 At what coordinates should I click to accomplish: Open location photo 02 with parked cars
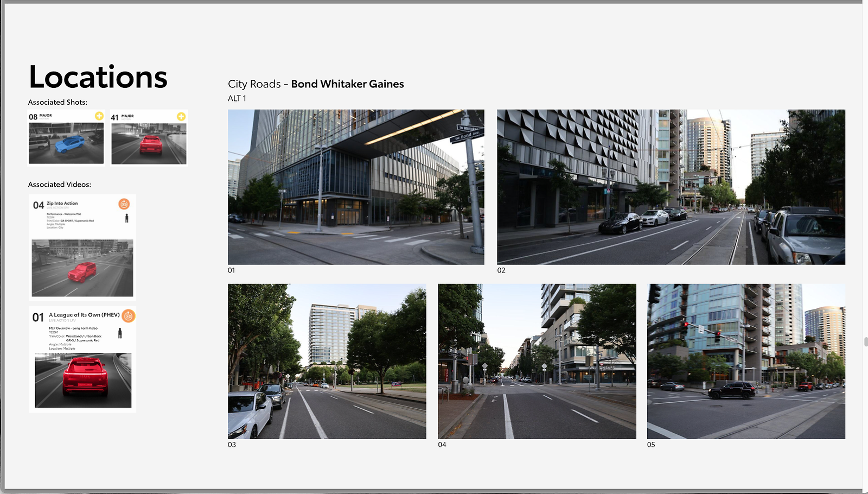[x=671, y=187]
